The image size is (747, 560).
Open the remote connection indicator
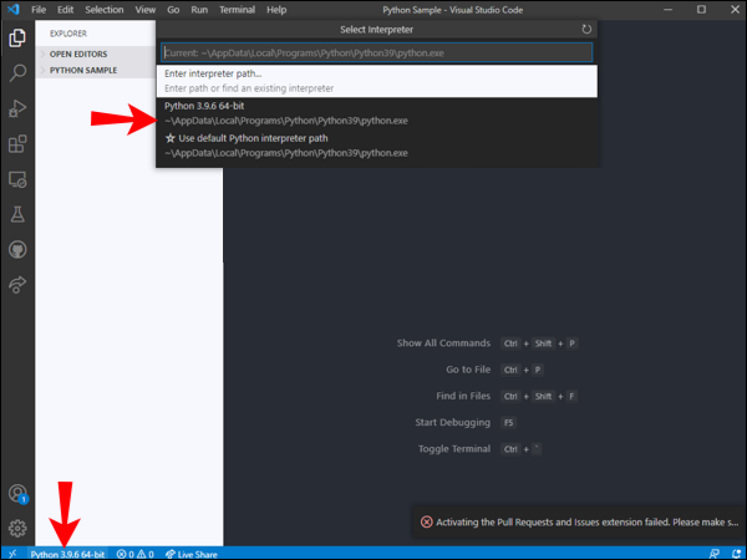[12, 554]
